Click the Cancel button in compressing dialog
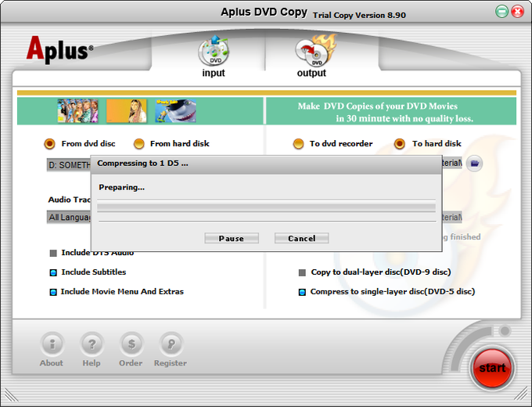This screenshot has height=407, width=532. (x=302, y=238)
